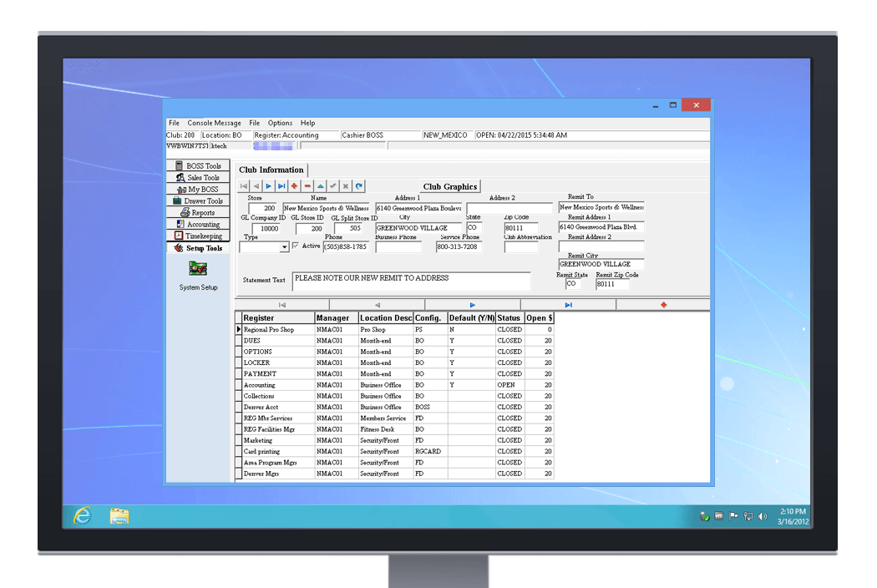
Task: Open the System Setup icon in the sidebar
Action: tap(198, 269)
